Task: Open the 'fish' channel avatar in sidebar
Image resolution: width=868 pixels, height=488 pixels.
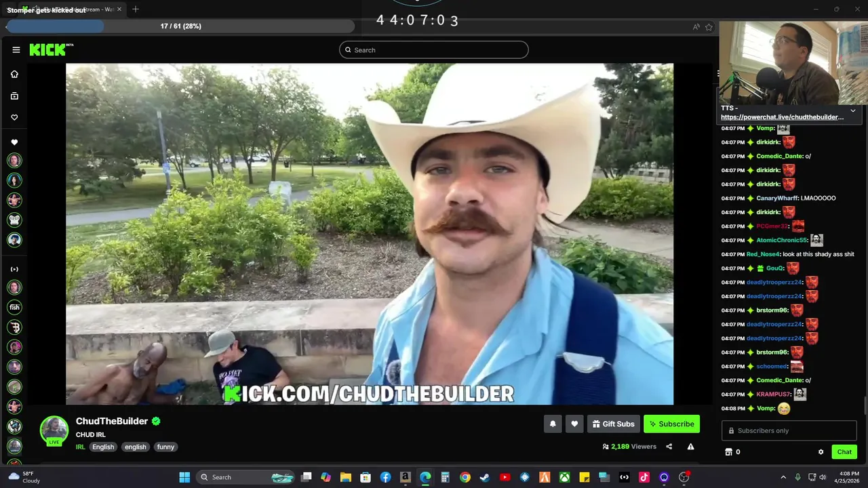Action: pos(14,307)
